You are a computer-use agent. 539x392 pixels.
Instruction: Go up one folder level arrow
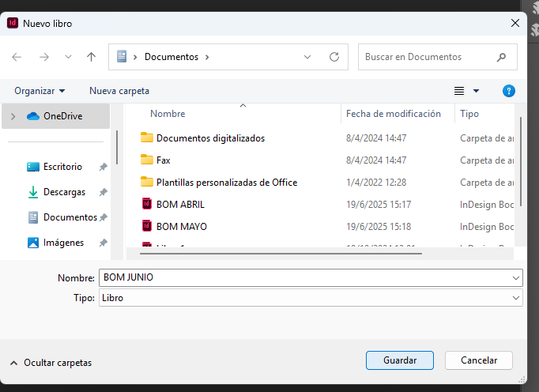[91, 57]
